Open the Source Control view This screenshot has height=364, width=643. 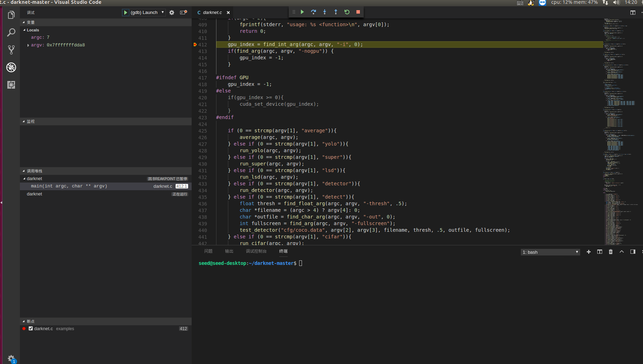coord(11,50)
